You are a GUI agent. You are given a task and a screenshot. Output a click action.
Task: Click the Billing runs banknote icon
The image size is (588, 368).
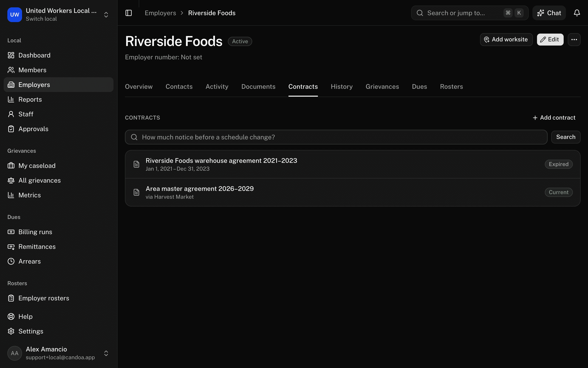[11, 232]
